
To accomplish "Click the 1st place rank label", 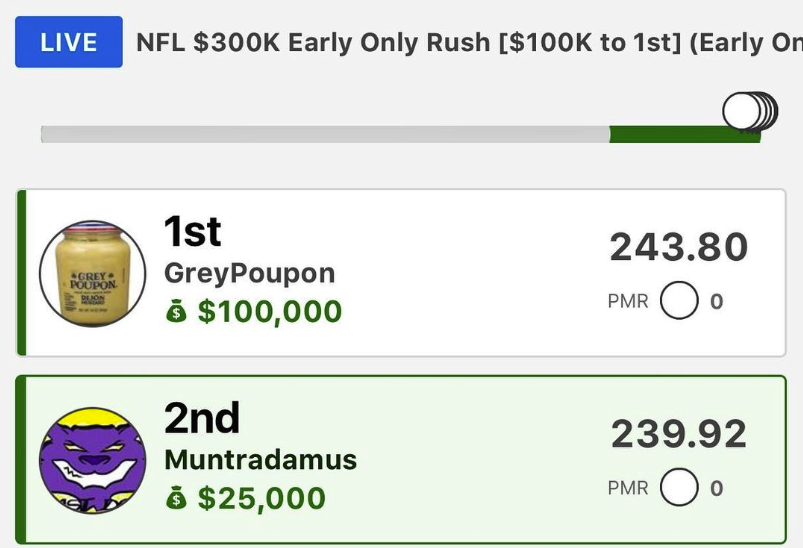I will pos(193,231).
